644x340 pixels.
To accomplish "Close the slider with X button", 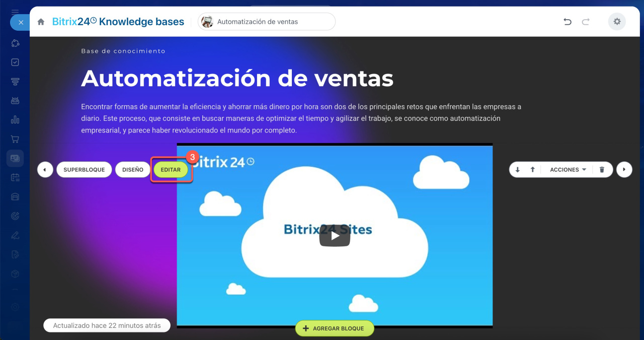I will (x=20, y=23).
